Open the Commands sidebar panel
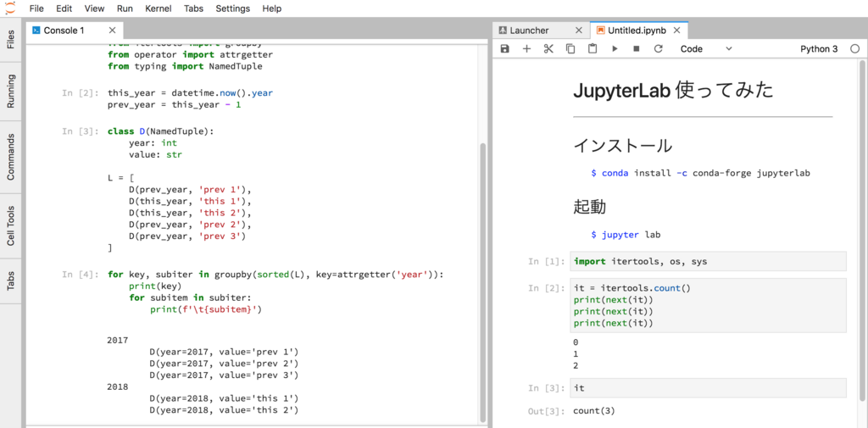 point(11,157)
